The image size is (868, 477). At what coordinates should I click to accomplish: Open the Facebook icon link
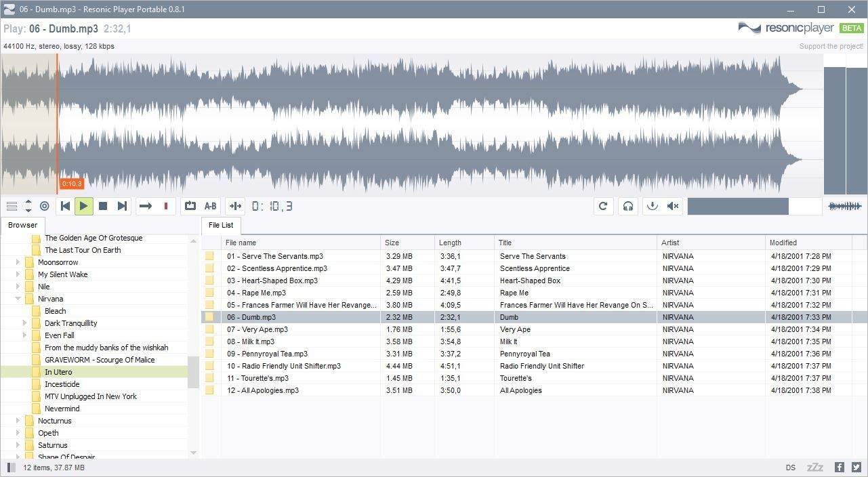[840, 468]
